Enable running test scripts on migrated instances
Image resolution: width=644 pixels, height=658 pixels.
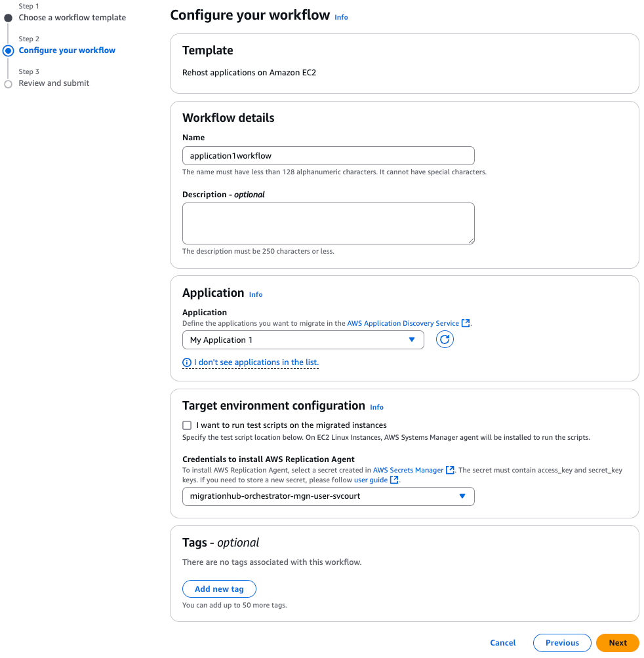pos(187,425)
